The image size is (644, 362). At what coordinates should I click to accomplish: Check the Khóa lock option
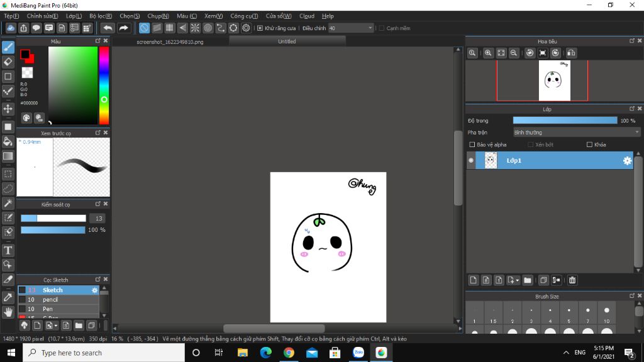pyautogui.click(x=589, y=145)
